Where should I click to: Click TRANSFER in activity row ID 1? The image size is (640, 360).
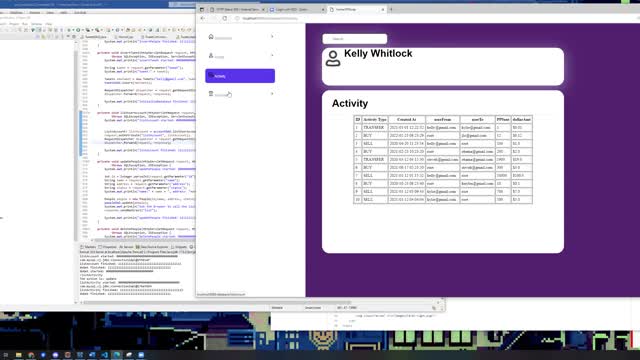coord(373,128)
